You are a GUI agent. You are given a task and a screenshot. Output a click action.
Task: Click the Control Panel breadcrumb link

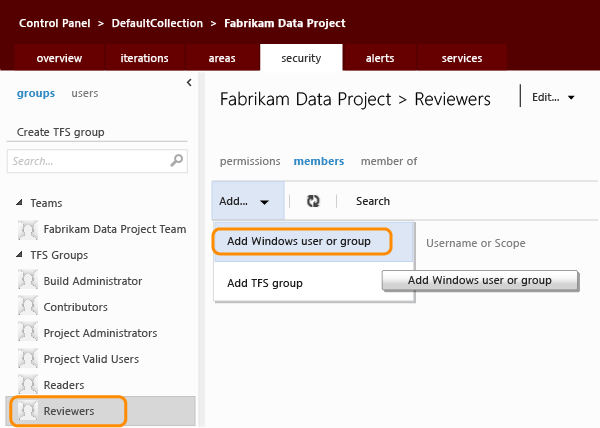point(55,23)
